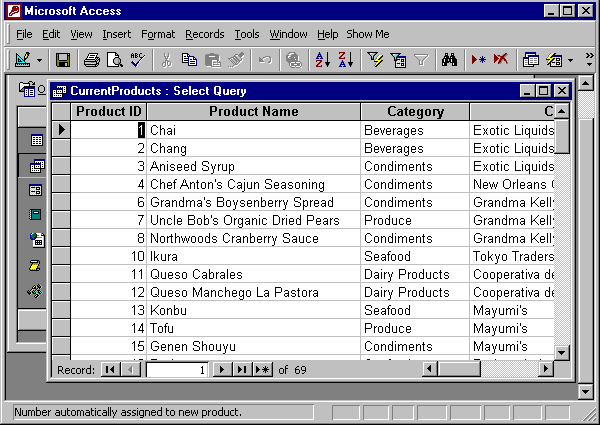
Task: Open Filter By Form icon
Action: 398,60
